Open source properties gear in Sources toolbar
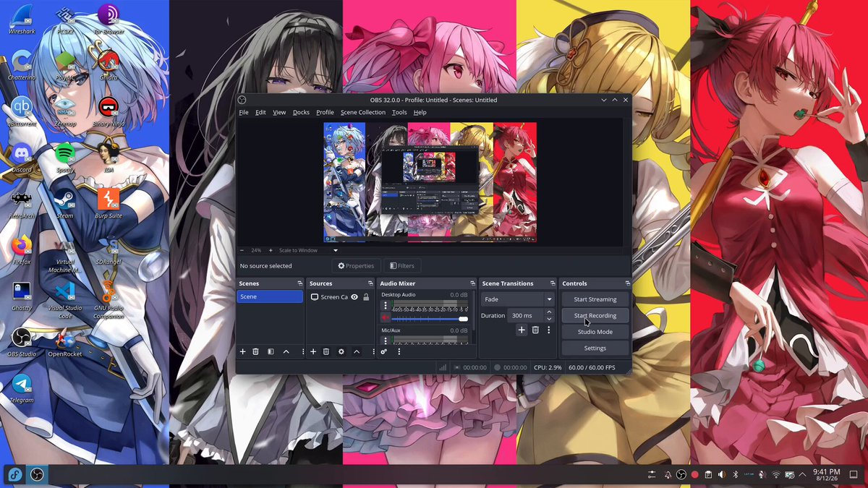 (x=341, y=351)
